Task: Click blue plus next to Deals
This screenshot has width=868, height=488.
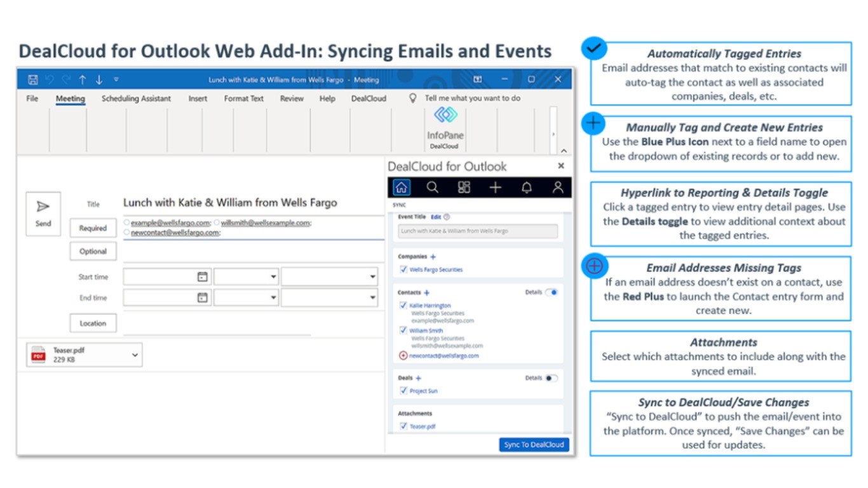Action: coord(418,378)
